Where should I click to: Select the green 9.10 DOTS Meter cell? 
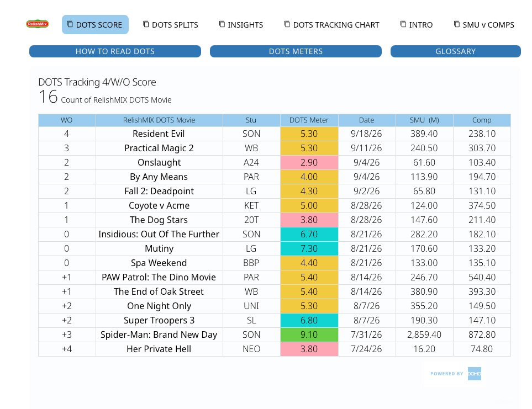pyautogui.click(x=309, y=334)
